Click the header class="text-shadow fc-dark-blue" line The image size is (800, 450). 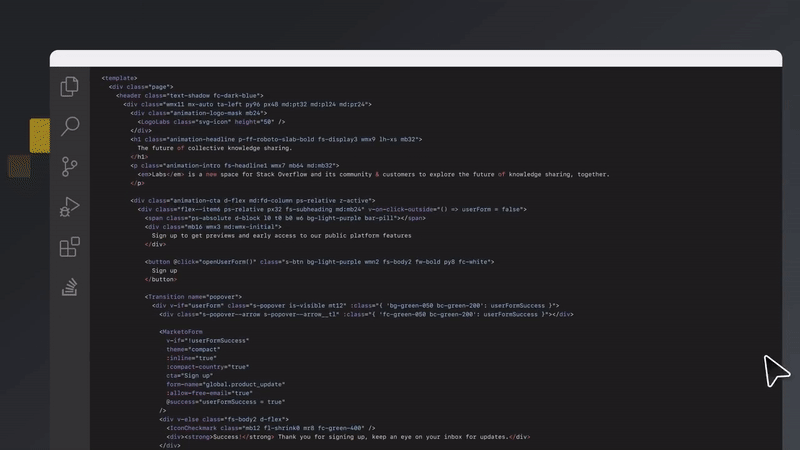190,95
